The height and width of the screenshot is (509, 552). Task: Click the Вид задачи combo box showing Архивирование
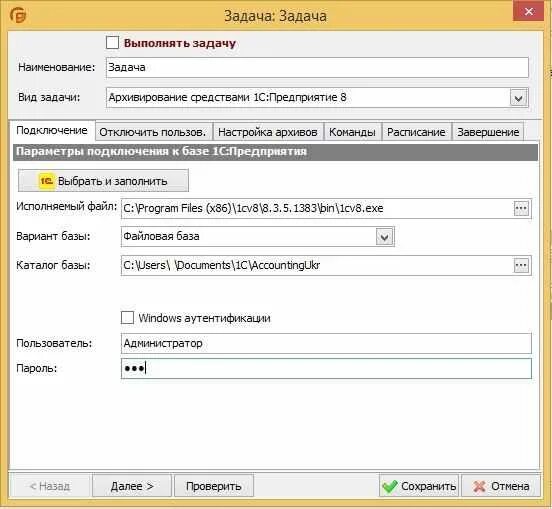tap(317, 98)
